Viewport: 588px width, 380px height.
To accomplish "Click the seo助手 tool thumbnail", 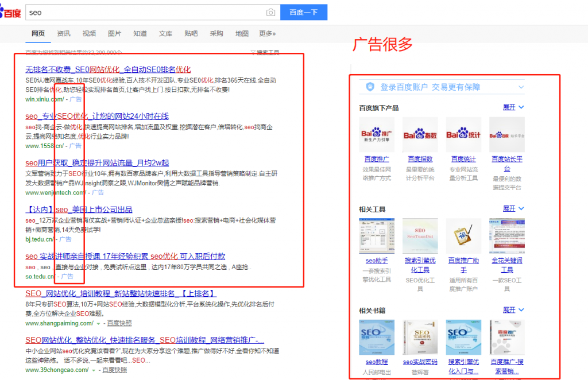I will point(377,236).
